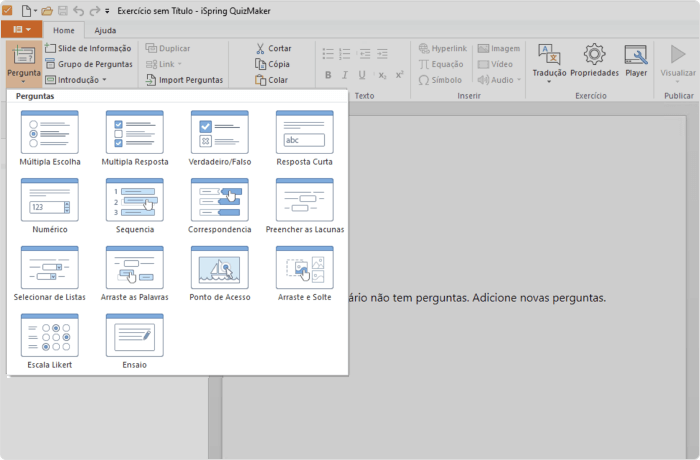Image resolution: width=700 pixels, height=460 pixels.
Task: Save the quiz from quick access
Action: [63, 11]
